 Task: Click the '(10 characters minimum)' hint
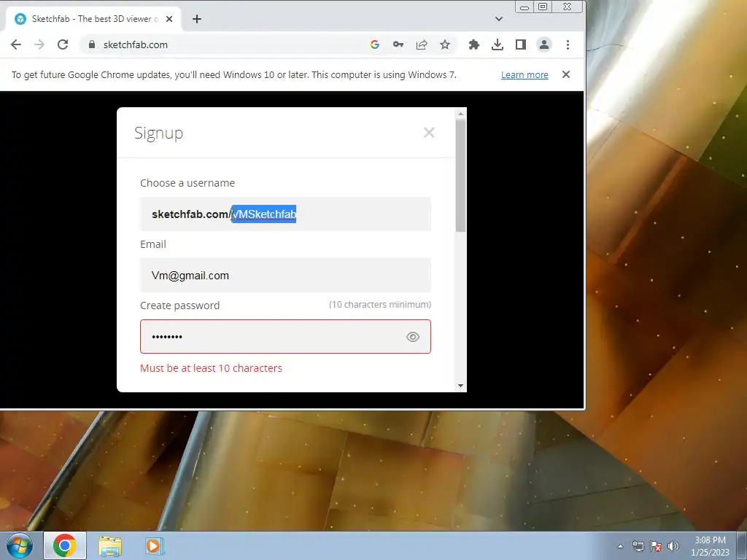379,304
